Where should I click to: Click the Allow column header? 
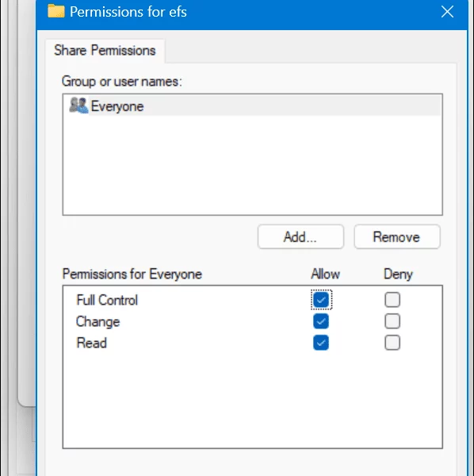(326, 274)
